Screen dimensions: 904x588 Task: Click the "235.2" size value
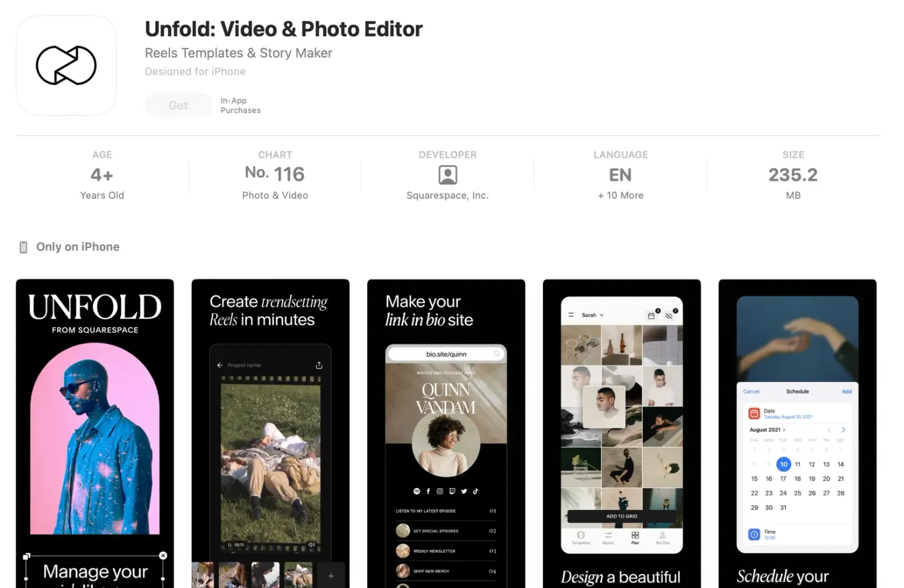[x=793, y=175]
